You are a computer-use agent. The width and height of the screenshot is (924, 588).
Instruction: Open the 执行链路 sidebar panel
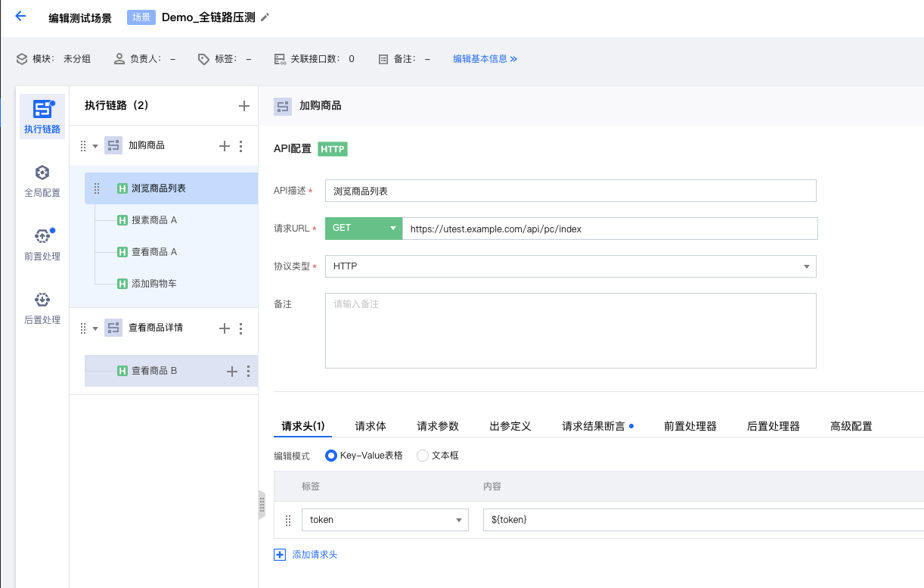click(x=42, y=117)
